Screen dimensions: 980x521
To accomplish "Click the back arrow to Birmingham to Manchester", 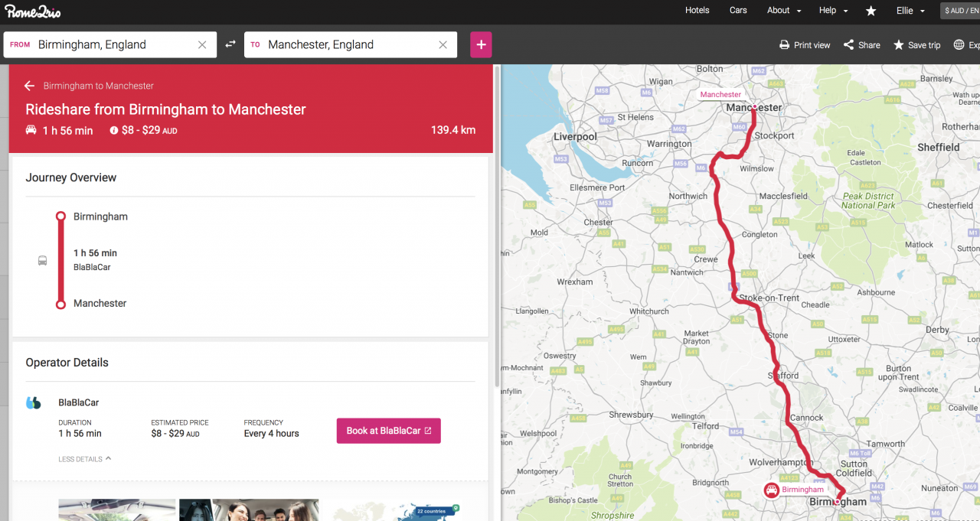I will [x=30, y=86].
